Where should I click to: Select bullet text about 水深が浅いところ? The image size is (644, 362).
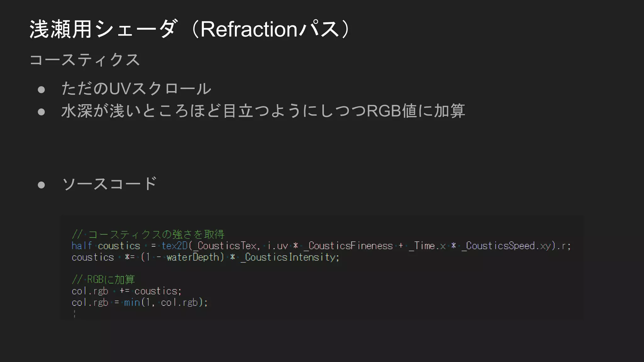[263, 111]
